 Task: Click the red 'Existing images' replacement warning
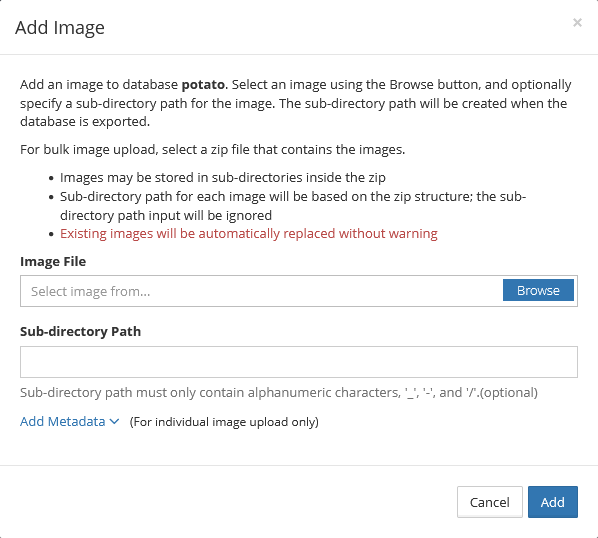point(249,233)
